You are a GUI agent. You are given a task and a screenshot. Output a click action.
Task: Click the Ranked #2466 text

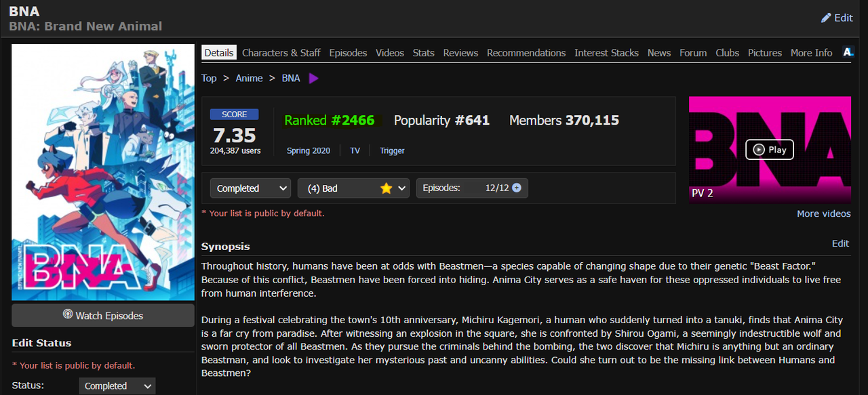pos(330,120)
